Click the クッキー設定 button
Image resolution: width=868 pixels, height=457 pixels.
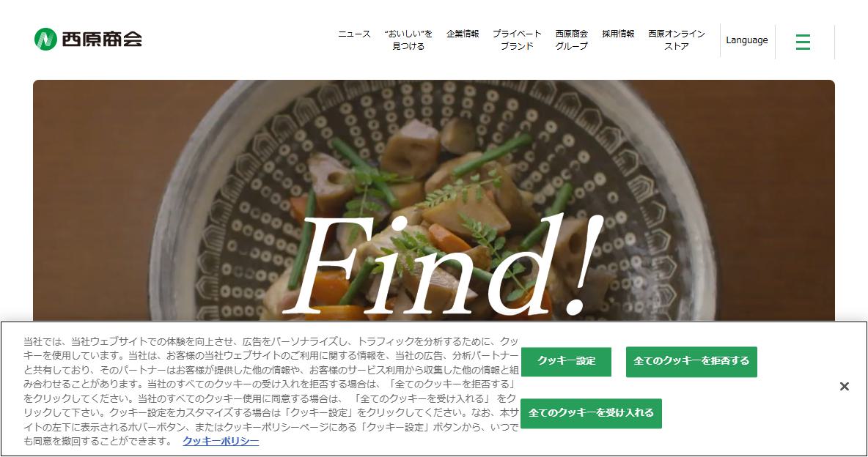(566, 361)
